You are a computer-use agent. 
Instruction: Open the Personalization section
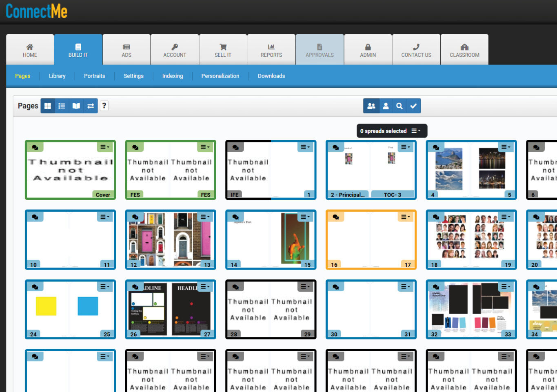tap(220, 76)
